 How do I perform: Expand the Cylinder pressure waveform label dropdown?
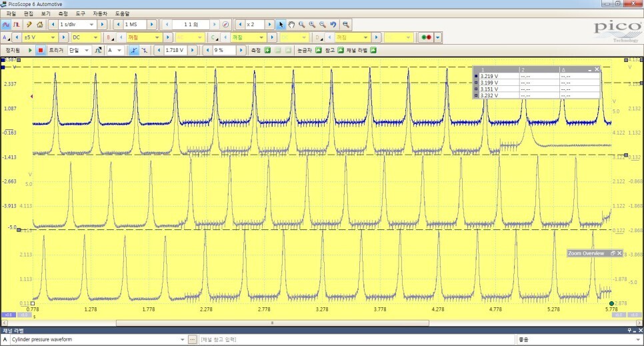pyautogui.click(x=182, y=339)
